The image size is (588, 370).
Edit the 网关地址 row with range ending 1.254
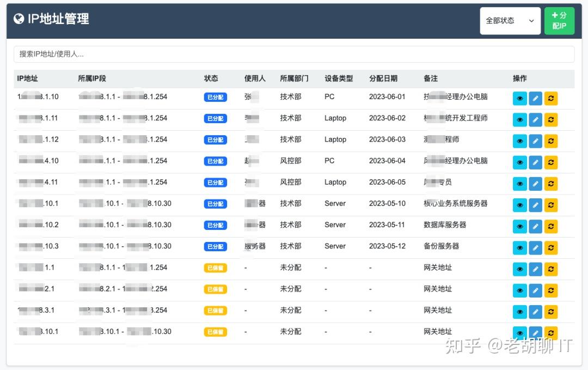click(x=536, y=269)
